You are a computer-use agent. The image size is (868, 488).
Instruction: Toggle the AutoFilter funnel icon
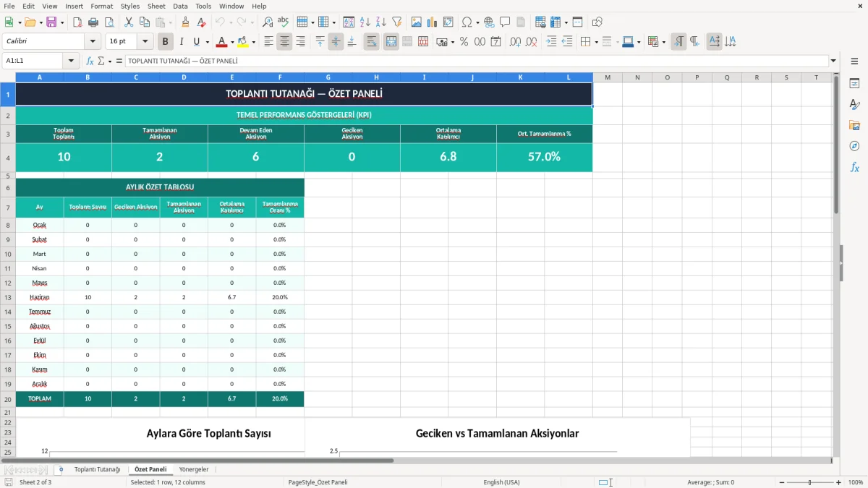[x=397, y=22]
